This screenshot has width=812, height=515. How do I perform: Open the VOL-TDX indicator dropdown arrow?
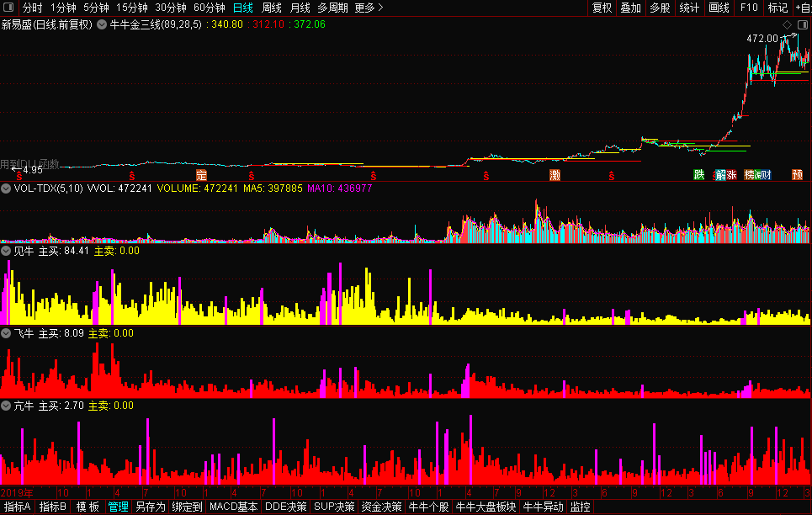(7, 189)
